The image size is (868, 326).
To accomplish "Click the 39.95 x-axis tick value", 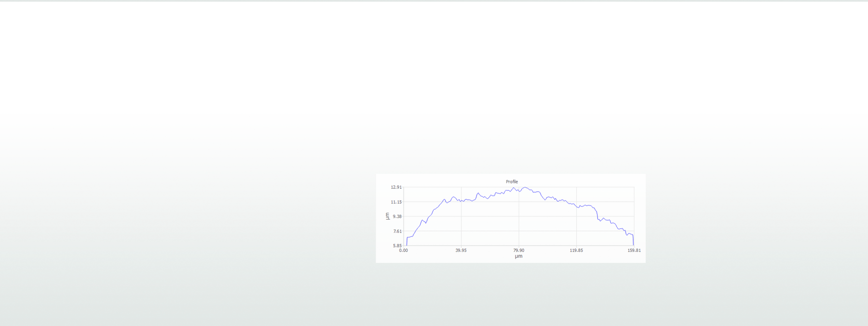I will pos(461,250).
